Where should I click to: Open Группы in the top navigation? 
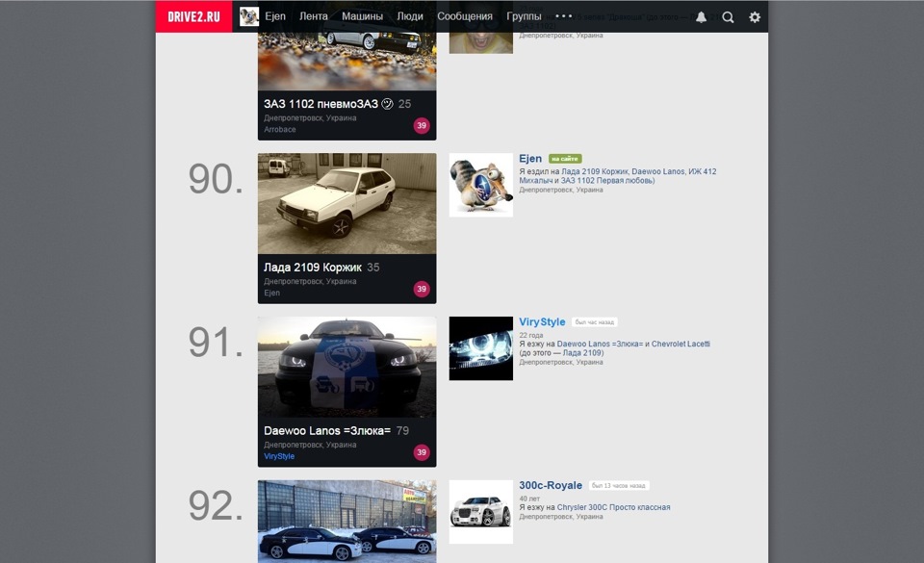pos(524,16)
